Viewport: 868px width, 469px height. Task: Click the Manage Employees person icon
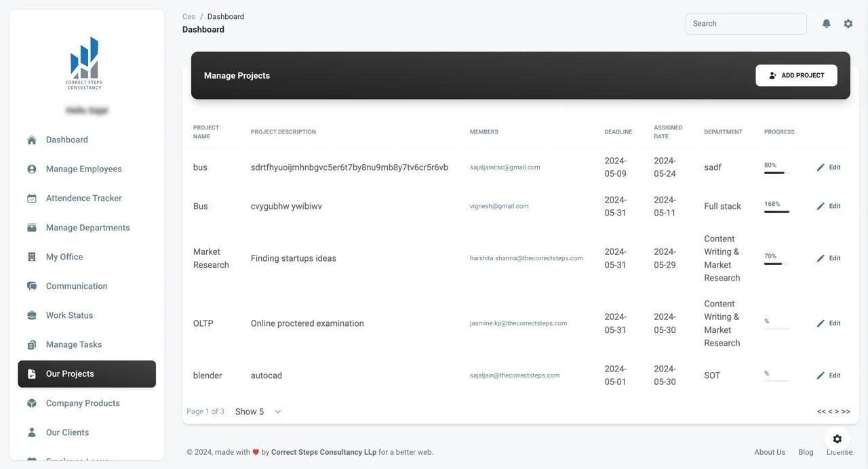32,169
